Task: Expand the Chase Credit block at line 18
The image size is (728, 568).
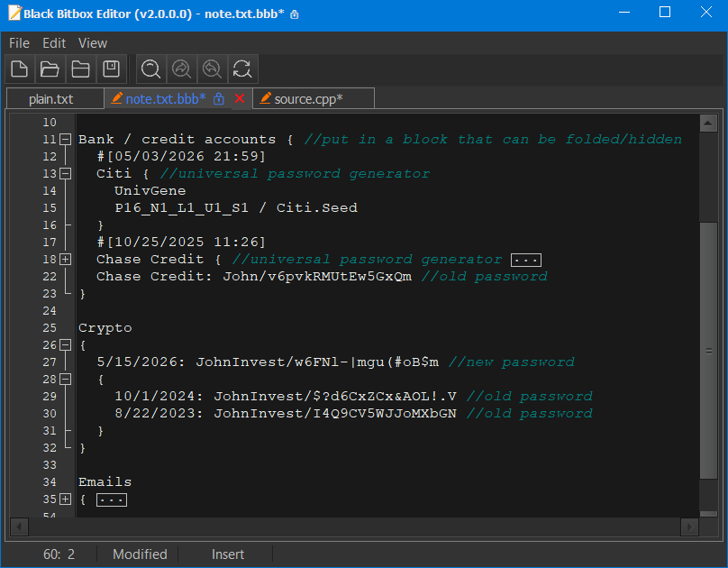Action: (x=66, y=259)
